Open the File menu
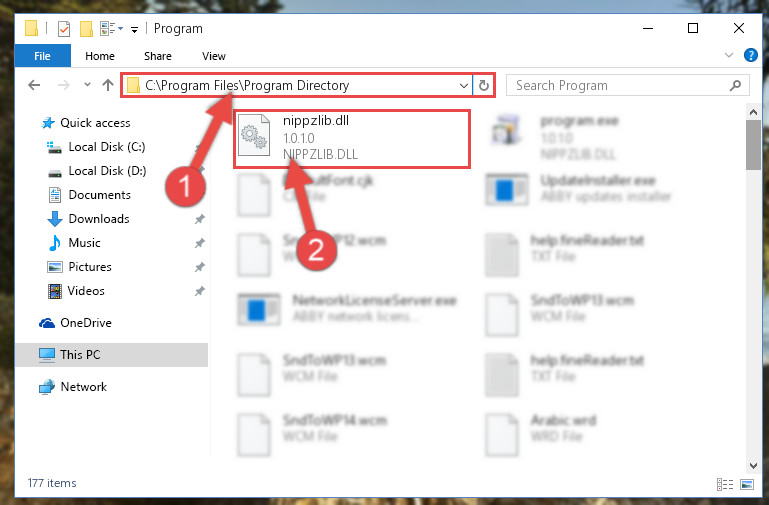 pos(42,56)
